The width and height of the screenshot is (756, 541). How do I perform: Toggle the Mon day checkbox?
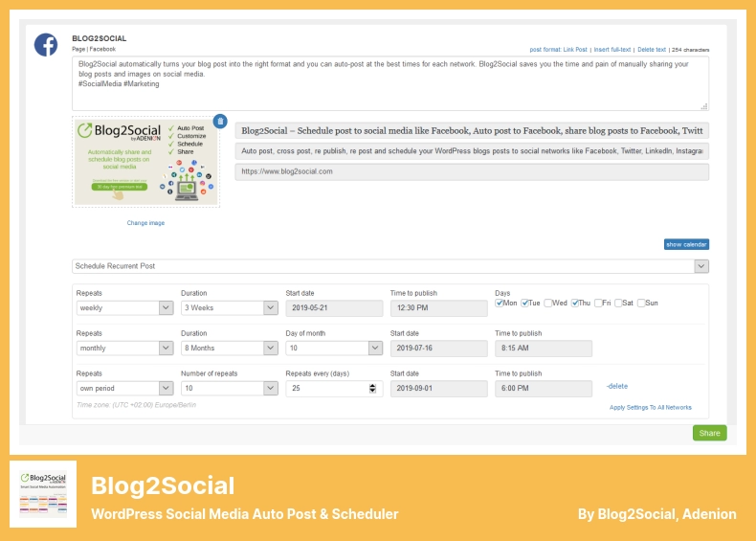(499, 304)
